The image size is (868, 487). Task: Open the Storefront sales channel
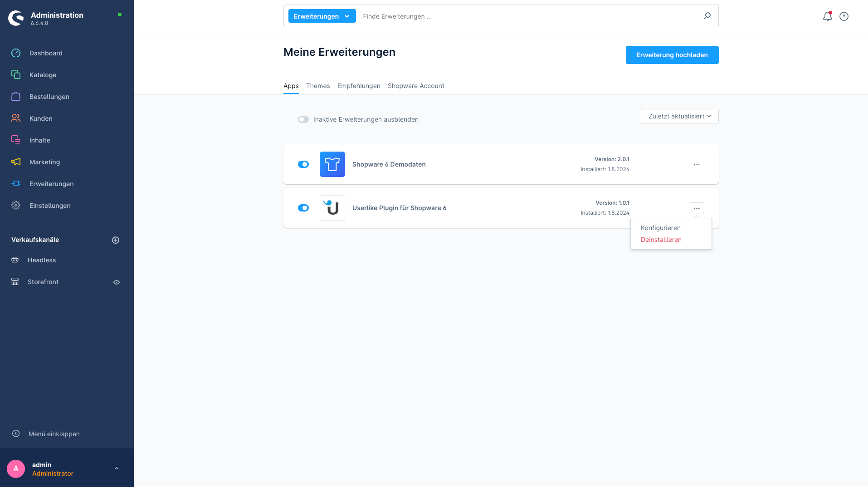tap(43, 282)
